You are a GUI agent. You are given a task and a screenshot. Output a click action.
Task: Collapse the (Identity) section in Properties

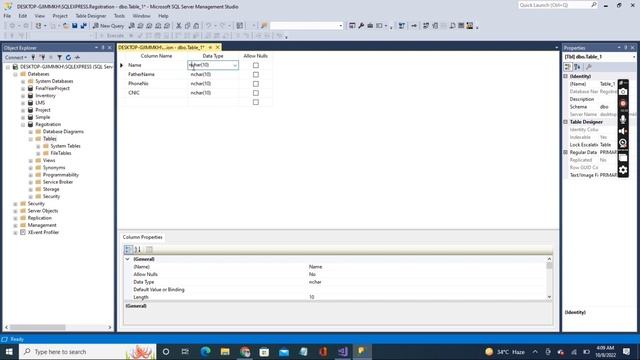point(566,76)
